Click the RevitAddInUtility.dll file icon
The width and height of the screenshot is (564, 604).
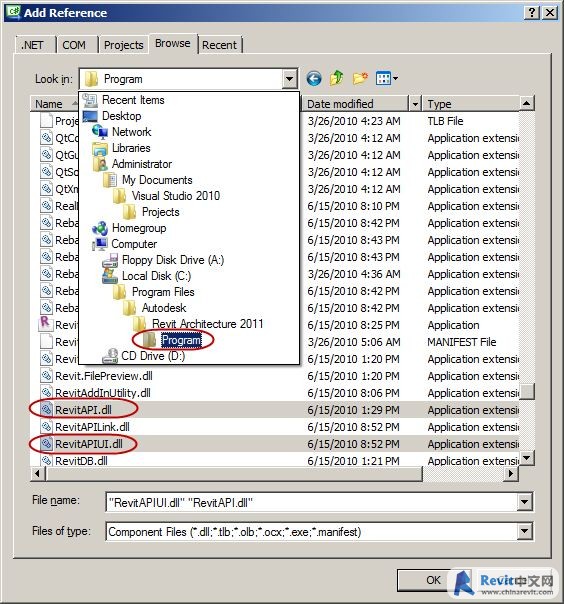[x=46, y=393]
